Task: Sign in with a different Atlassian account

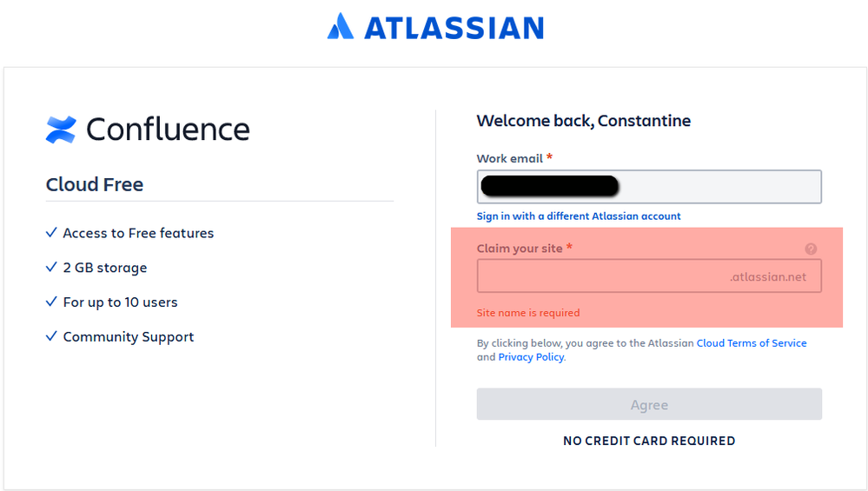Action: click(579, 216)
